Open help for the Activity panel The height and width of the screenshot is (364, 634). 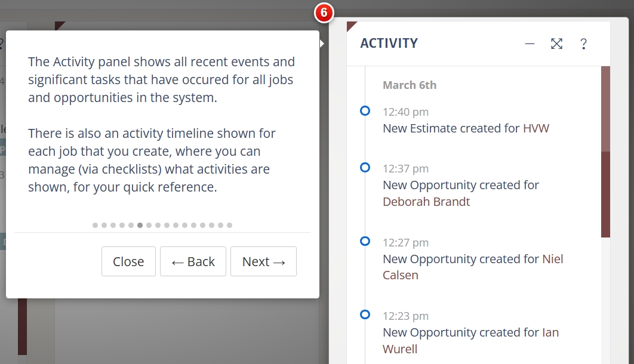583,44
